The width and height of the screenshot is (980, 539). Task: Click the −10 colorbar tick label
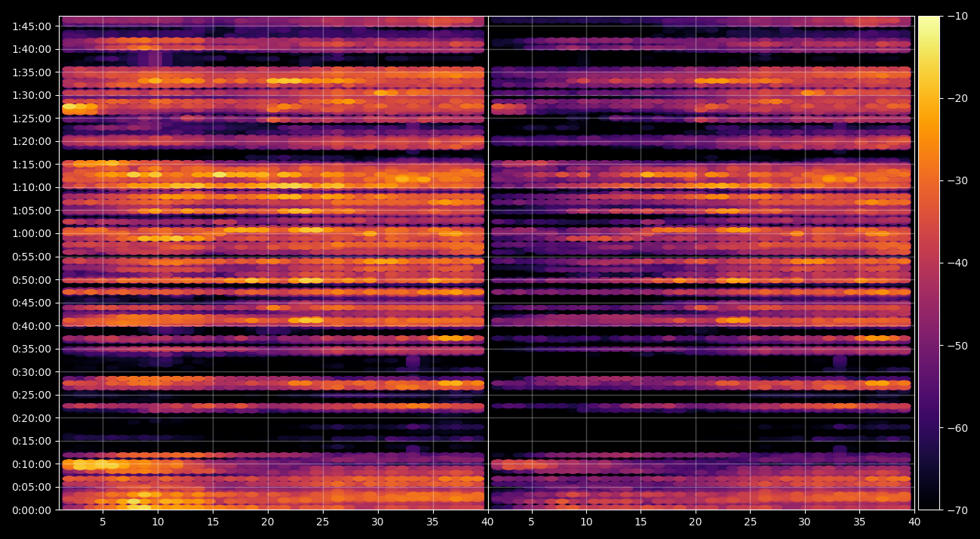[x=957, y=16]
